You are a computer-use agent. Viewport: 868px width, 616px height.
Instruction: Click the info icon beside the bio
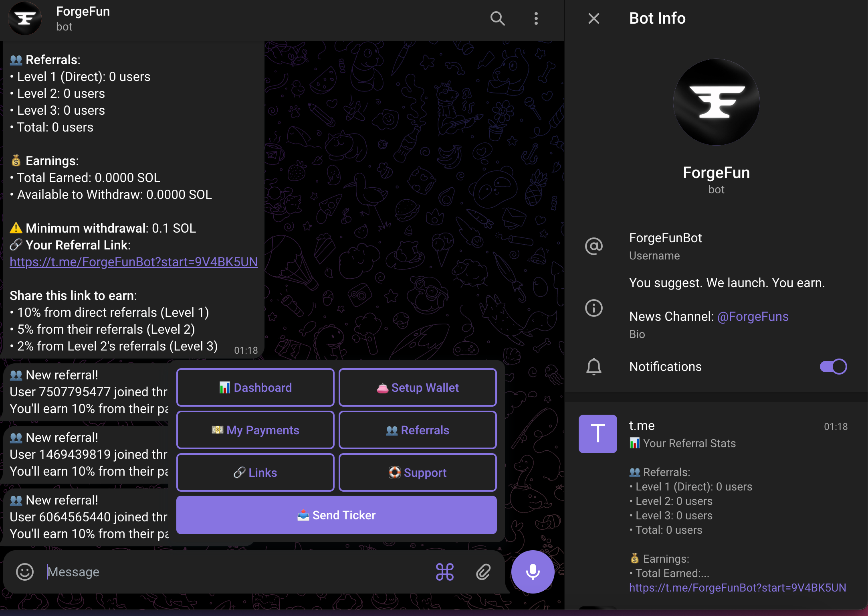[x=593, y=308]
